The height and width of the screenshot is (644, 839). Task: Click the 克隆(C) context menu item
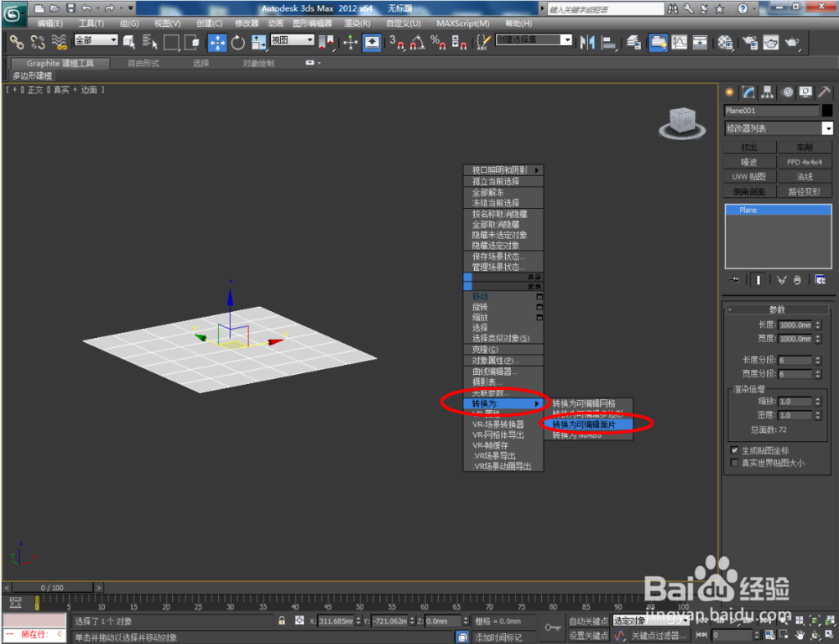pos(503,350)
